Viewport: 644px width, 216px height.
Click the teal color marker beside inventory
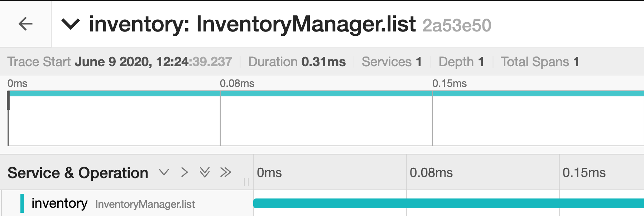(22, 203)
